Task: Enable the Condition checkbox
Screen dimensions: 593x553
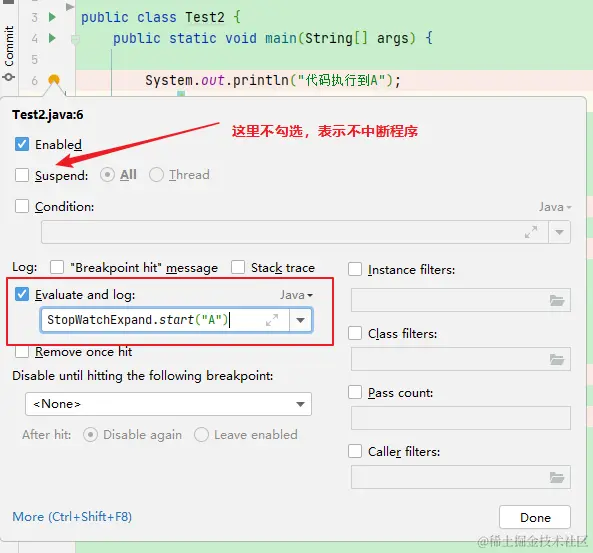Action: click(22, 206)
